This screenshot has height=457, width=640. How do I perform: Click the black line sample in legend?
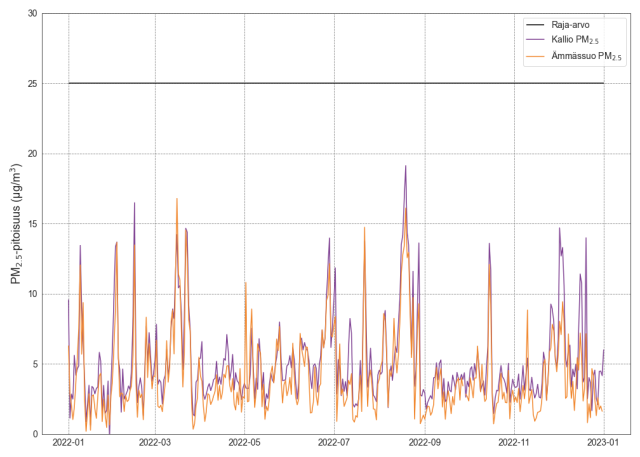(x=538, y=24)
